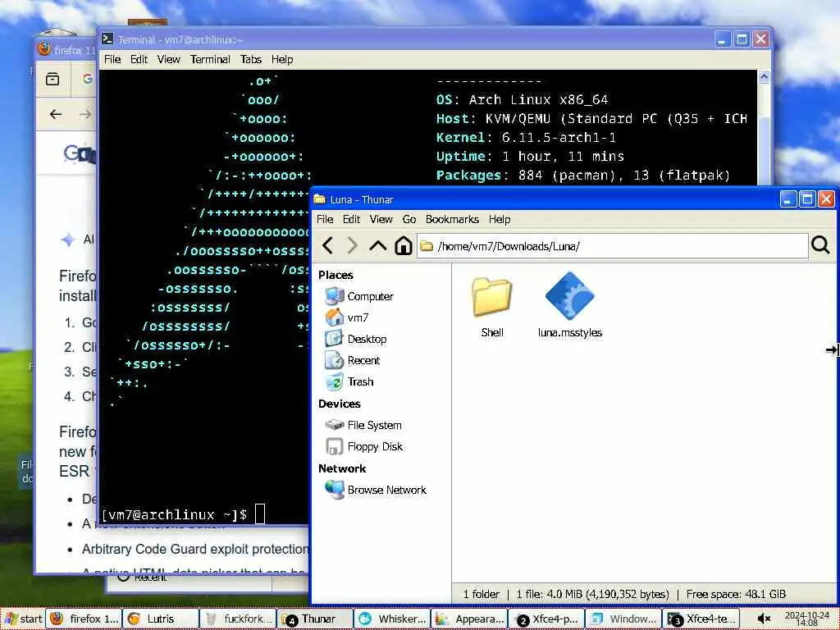Open Thunar's Help menu
This screenshot has width=840, height=630.
click(x=500, y=219)
